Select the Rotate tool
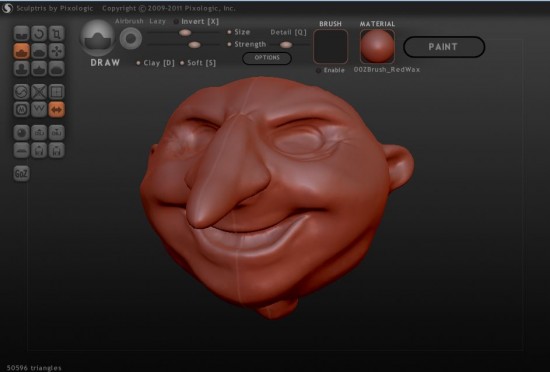The width and height of the screenshot is (550, 372). tap(39, 34)
